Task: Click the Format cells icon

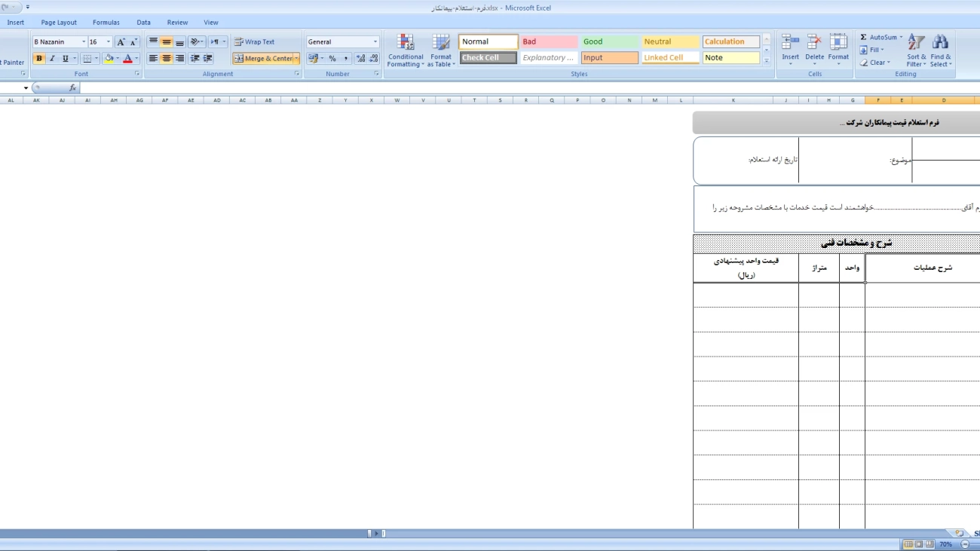Action: coord(838,42)
